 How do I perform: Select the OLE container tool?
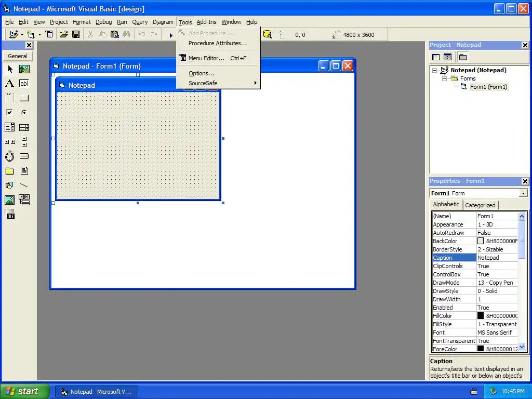point(9,215)
